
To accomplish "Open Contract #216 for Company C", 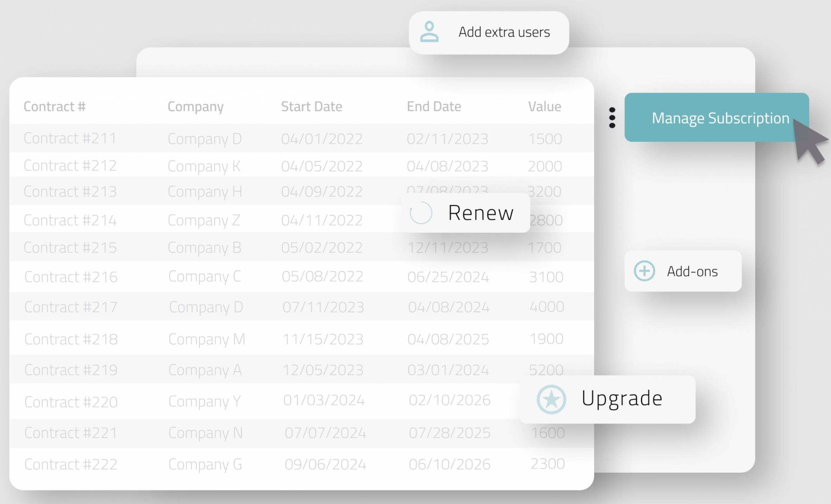I will [x=71, y=277].
